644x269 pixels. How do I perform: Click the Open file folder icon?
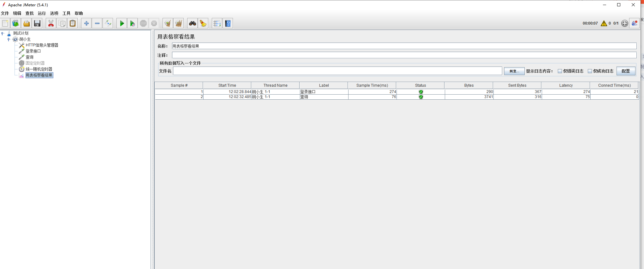click(27, 23)
